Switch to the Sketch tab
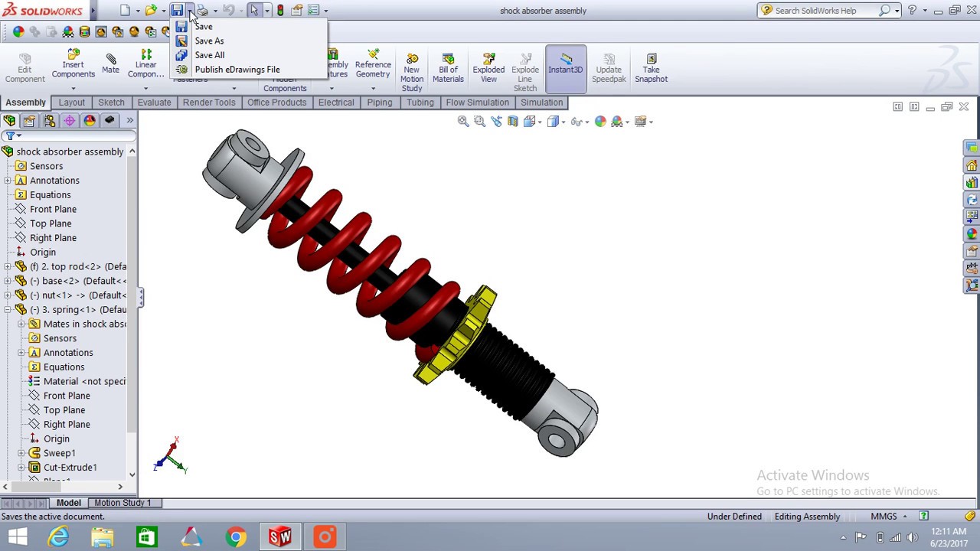This screenshot has height=551, width=980. pos(111,103)
